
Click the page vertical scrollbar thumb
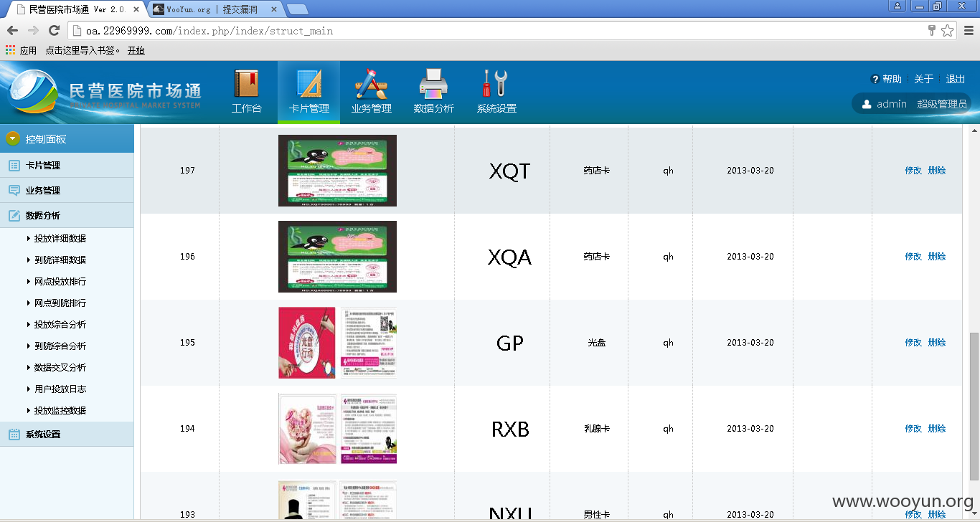974,407
